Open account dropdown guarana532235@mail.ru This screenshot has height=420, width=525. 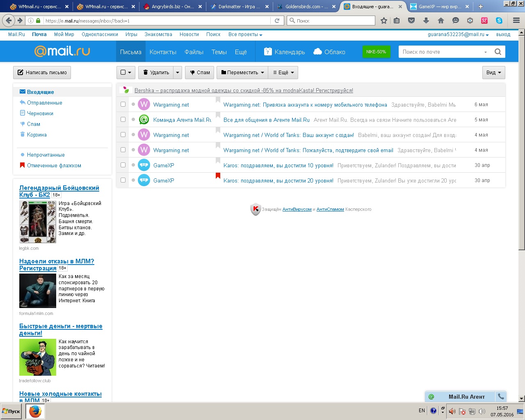tap(458, 34)
